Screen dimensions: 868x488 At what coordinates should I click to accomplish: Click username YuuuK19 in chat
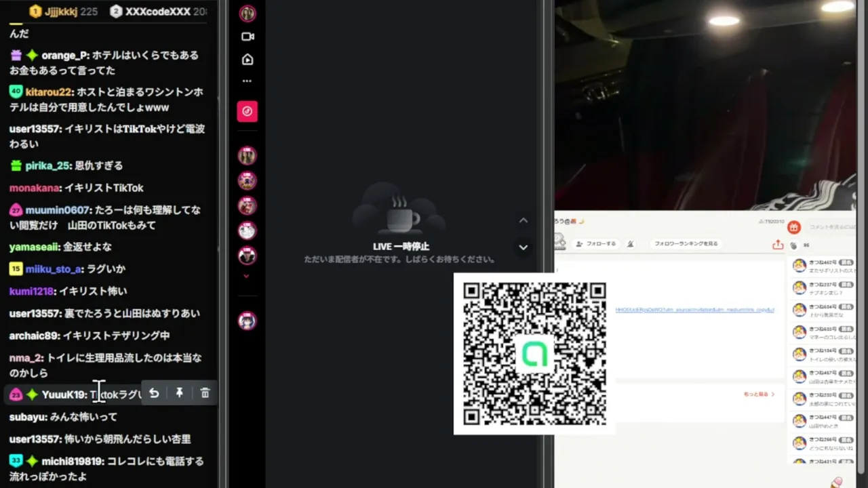(64, 394)
